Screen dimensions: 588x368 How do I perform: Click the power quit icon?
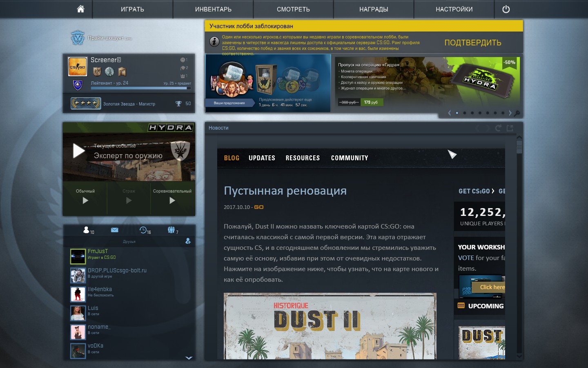tap(506, 9)
